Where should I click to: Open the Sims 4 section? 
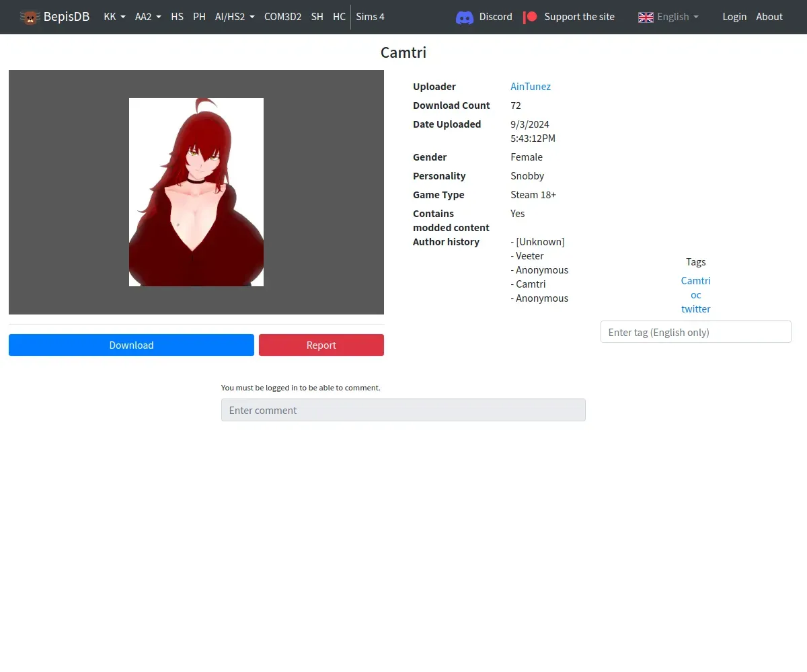click(x=370, y=17)
